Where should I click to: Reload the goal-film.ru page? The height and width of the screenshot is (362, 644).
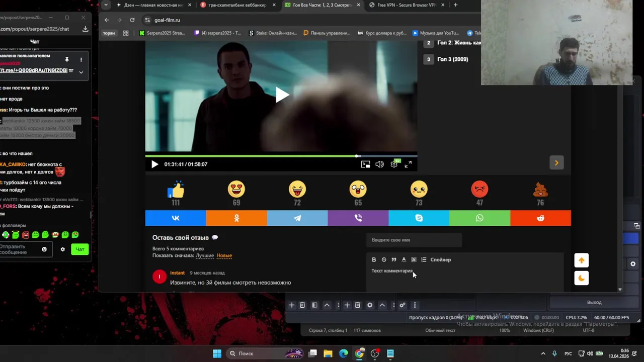[x=132, y=20]
